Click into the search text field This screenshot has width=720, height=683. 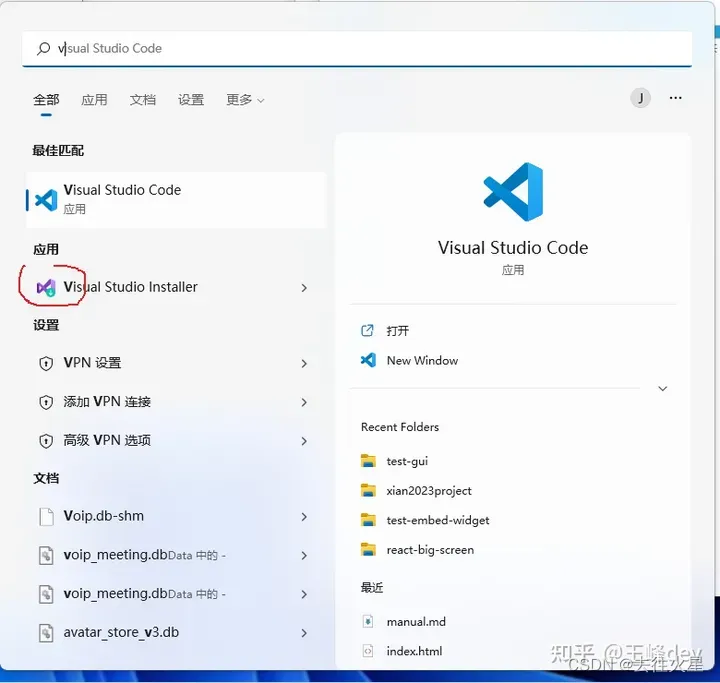pos(357,49)
